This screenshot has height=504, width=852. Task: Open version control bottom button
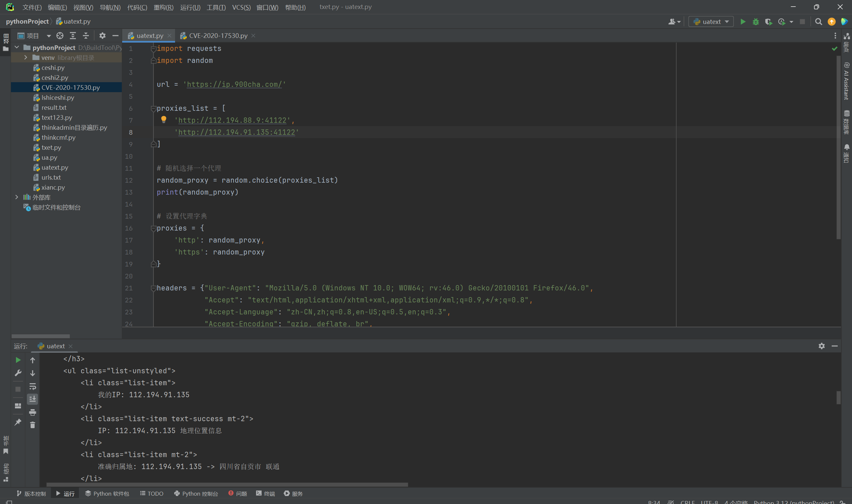(x=31, y=493)
